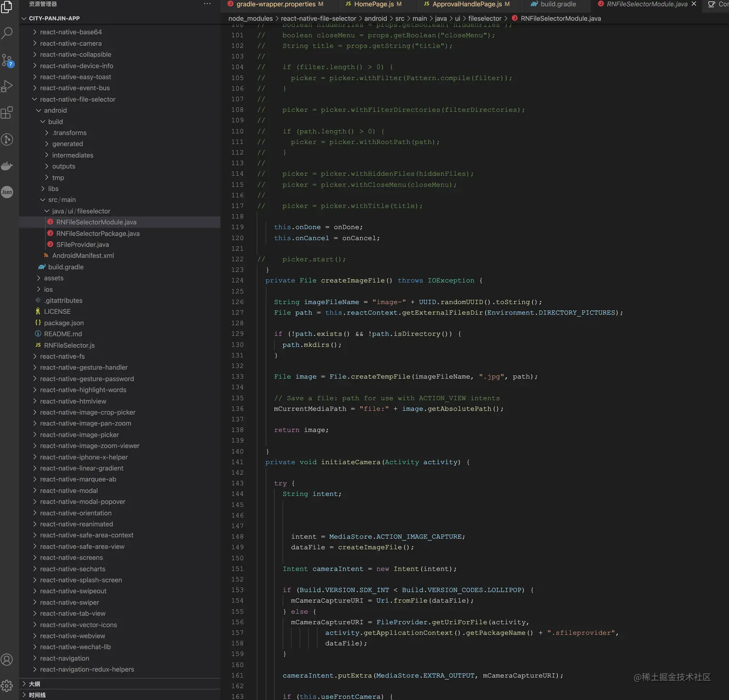Screen dimensions: 729x700
Task: Open Source Control view with 7 changes
Action: click(x=7, y=60)
